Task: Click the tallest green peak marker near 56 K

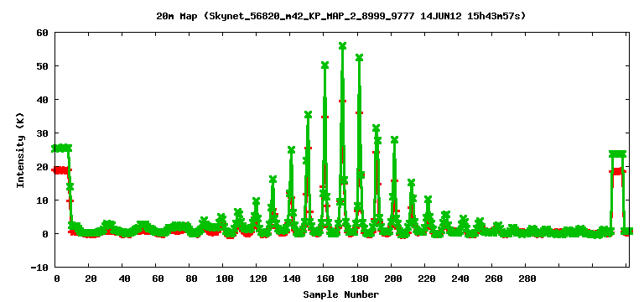Action: click(x=342, y=45)
